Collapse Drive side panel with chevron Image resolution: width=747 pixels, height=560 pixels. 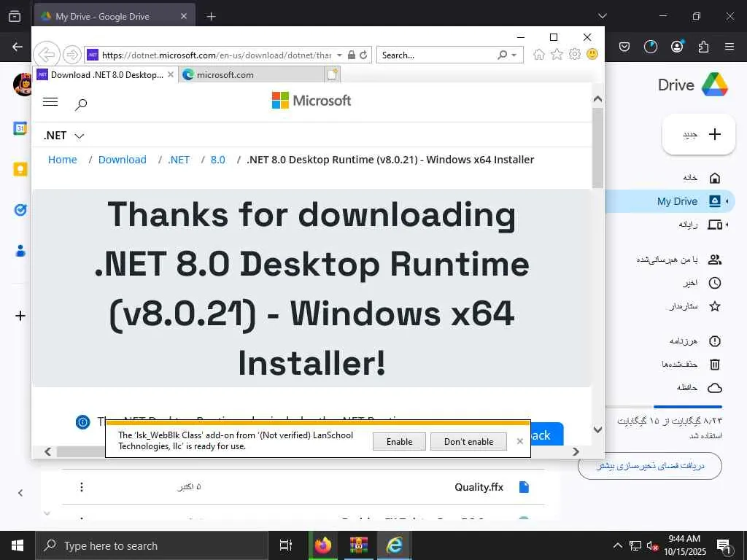(20, 493)
